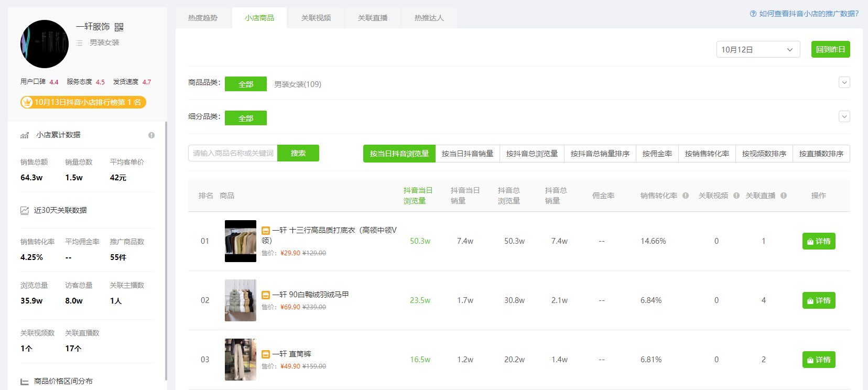868x390 pixels.
Task: Click the 平均客单价 42元 value
Action: coord(118,178)
